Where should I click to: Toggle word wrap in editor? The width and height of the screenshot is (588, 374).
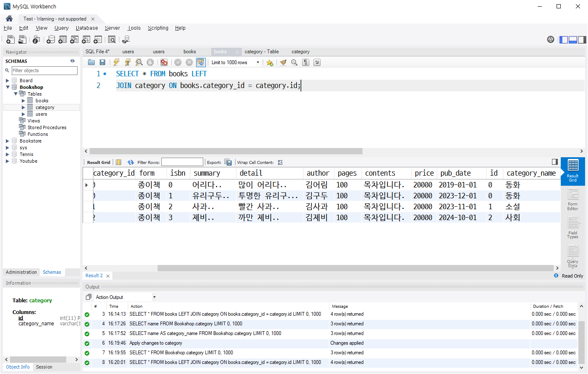pyautogui.click(x=317, y=62)
